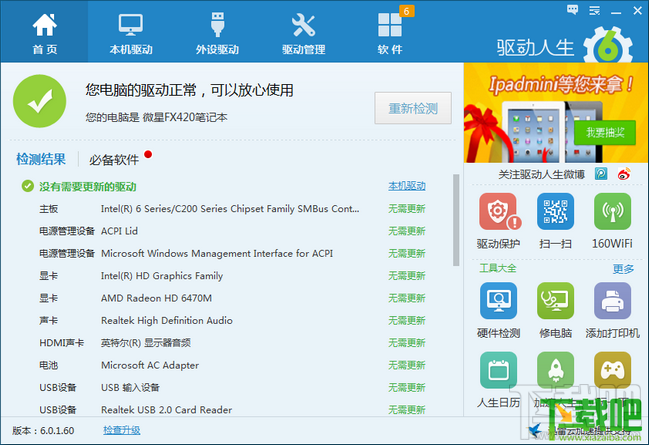Click the green checkmark status icon
649x445 pixels.
(x=40, y=101)
